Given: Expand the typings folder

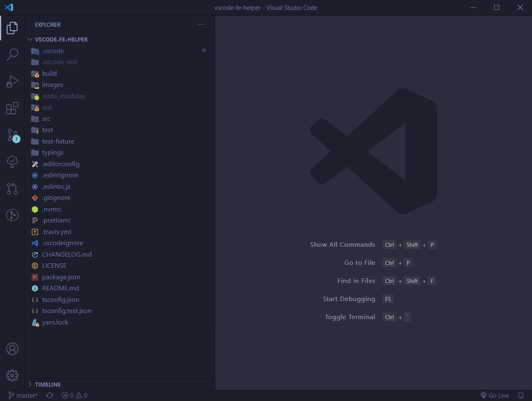Looking at the screenshot, I should 120,153.
